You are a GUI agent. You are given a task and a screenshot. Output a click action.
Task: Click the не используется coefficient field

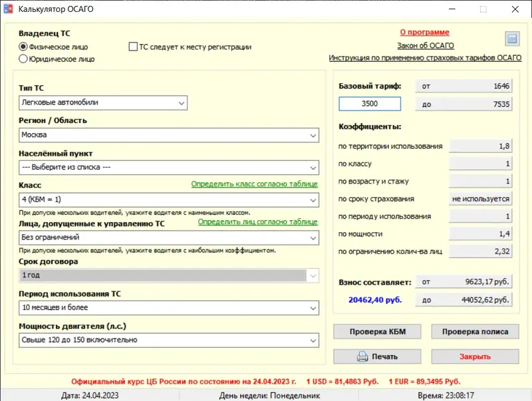(480, 199)
